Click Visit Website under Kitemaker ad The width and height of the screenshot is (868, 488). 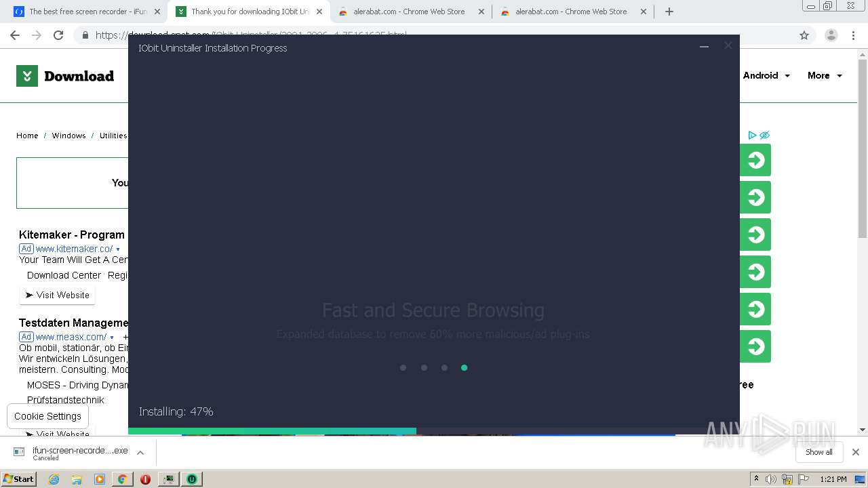click(x=58, y=295)
